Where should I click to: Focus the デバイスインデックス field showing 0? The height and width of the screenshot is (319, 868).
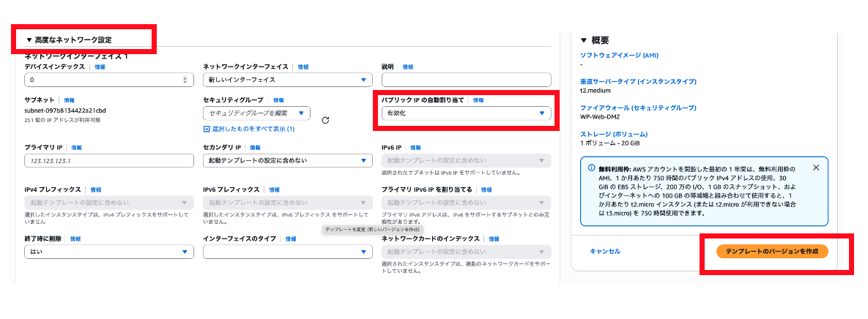point(109,80)
